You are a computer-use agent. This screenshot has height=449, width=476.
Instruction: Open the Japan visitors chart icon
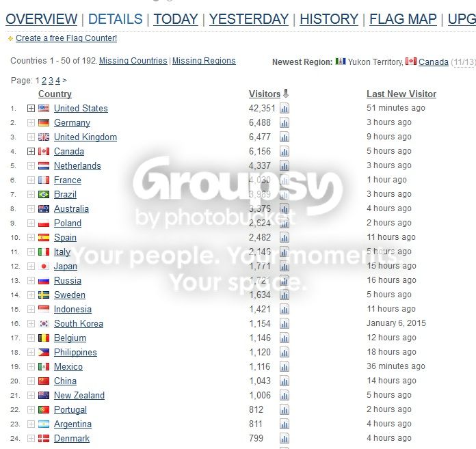point(285,267)
